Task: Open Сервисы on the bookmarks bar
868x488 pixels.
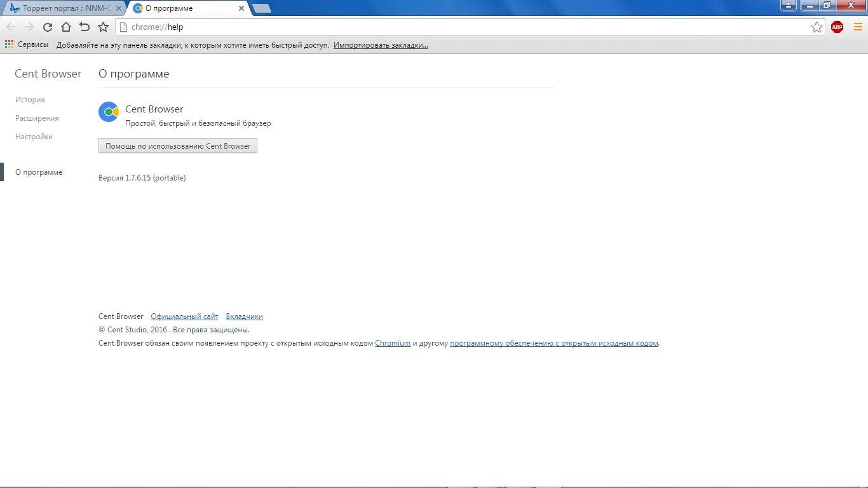Action: coord(27,45)
